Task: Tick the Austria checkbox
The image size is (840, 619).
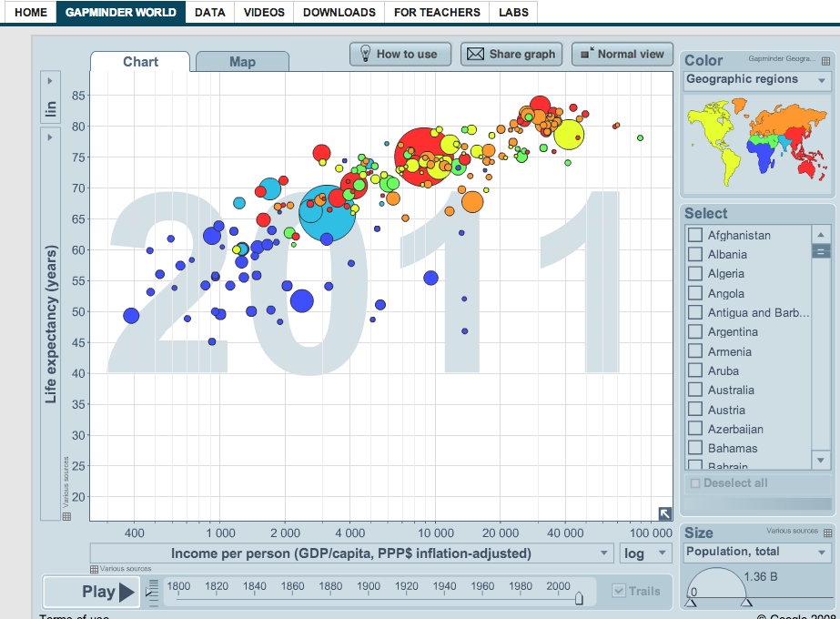Action: point(694,410)
